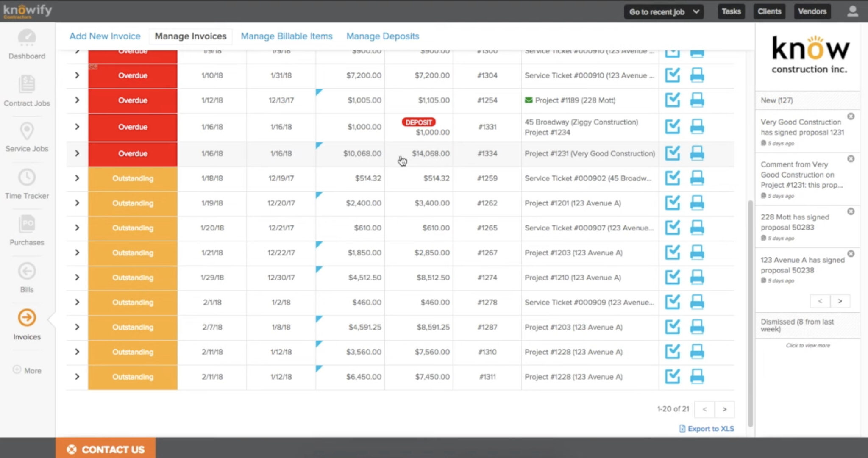Image resolution: width=868 pixels, height=458 pixels.
Task: Open the Purchases section
Action: tap(26, 230)
